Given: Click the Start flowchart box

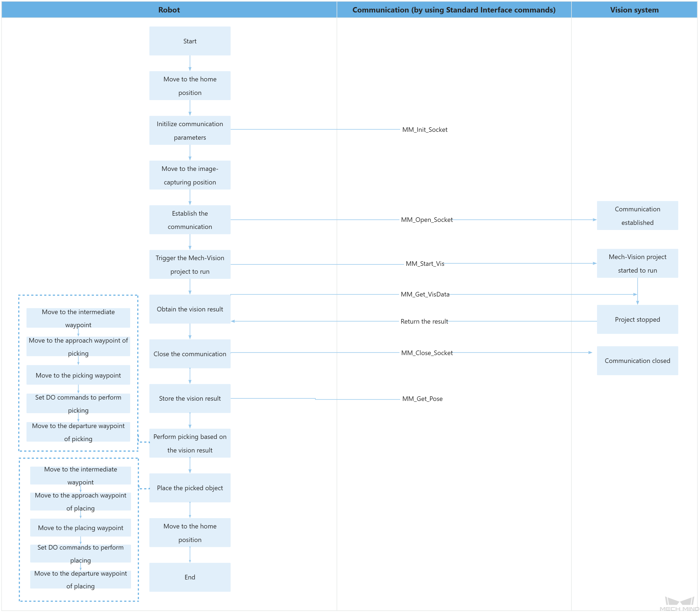Looking at the screenshot, I should [190, 41].
